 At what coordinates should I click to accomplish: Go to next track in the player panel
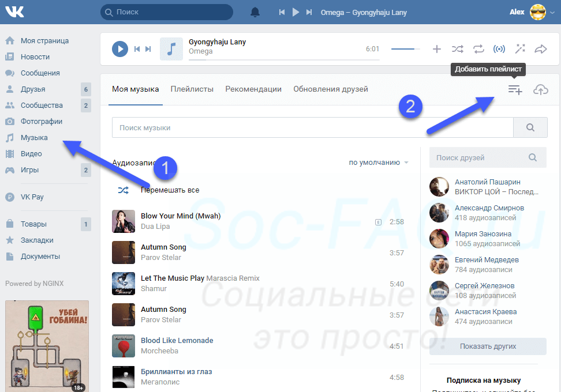(148, 49)
